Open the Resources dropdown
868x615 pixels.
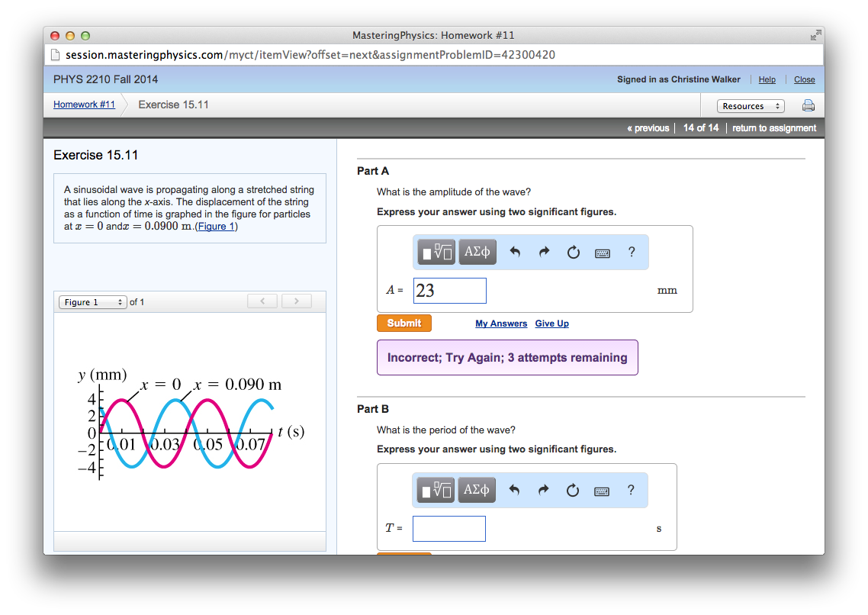[x=751, y=105]
